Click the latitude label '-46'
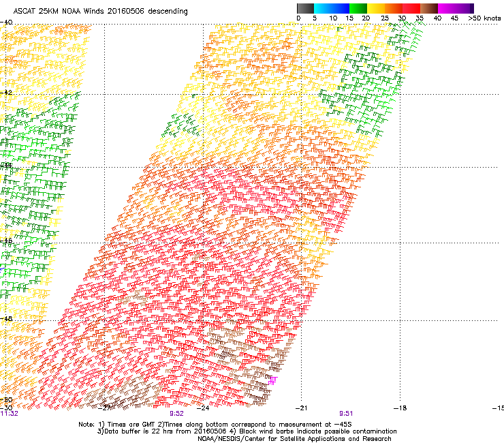Viewport: 504px width, 443px height. pyautogui.click(x=6, y=241)
